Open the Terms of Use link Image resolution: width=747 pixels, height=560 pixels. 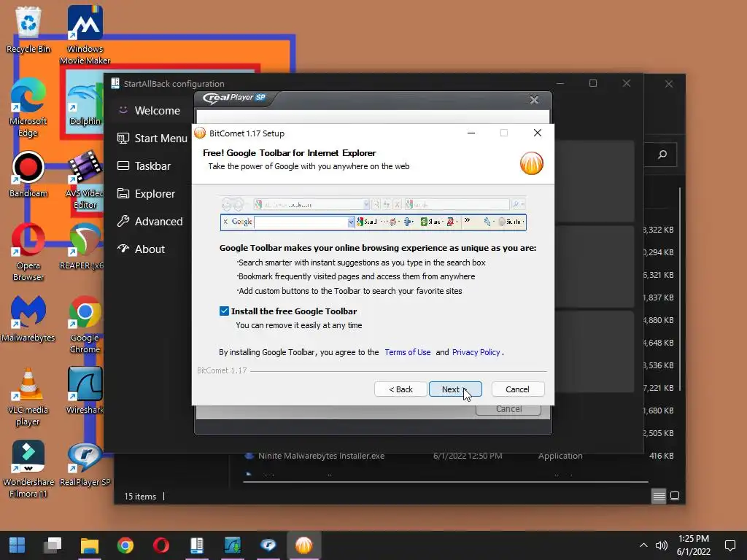[407, 352]
